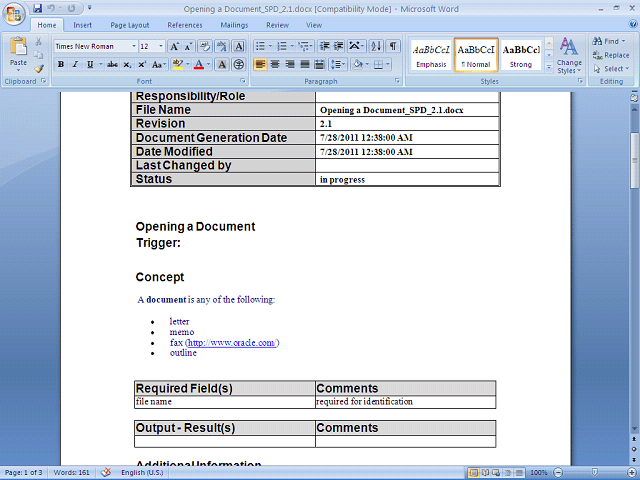Apply the red font color
The width and height of the screenshot is (640, 480).
(199, 64)
